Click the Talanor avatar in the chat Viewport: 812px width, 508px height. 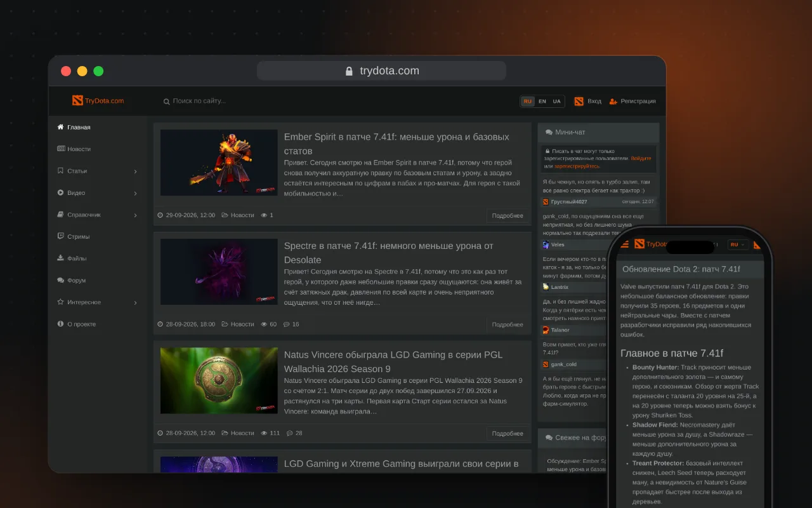pyautogui.click(x=546, y=330)
